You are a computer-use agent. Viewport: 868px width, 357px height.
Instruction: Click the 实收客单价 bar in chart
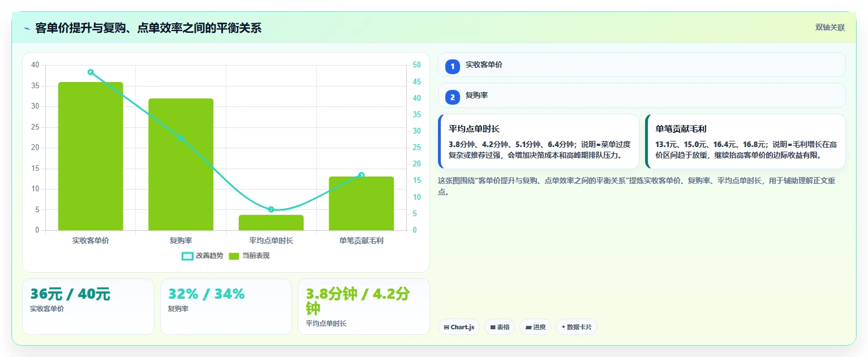click(x=91, y=156)
